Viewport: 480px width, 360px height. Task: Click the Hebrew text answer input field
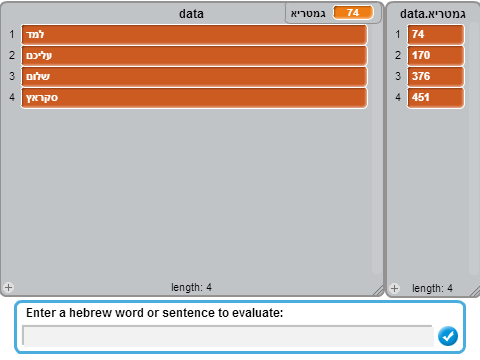coord(228,336)
